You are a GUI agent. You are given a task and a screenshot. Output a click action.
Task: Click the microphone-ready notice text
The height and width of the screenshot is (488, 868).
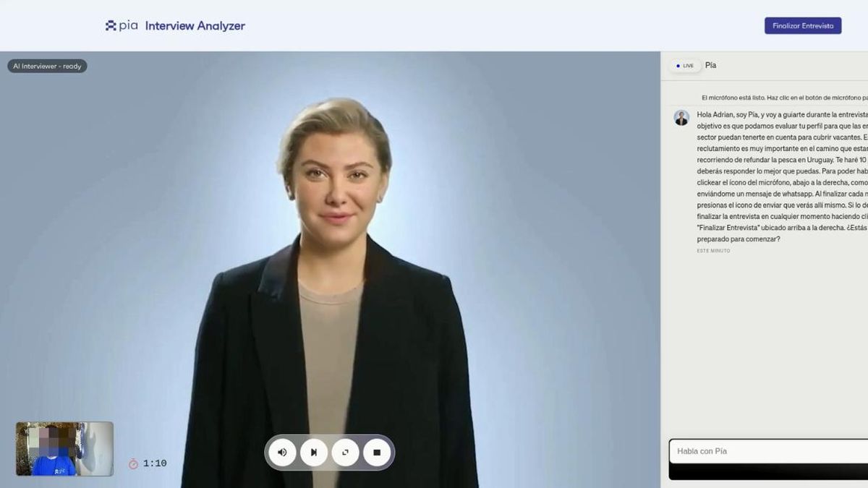784,97
